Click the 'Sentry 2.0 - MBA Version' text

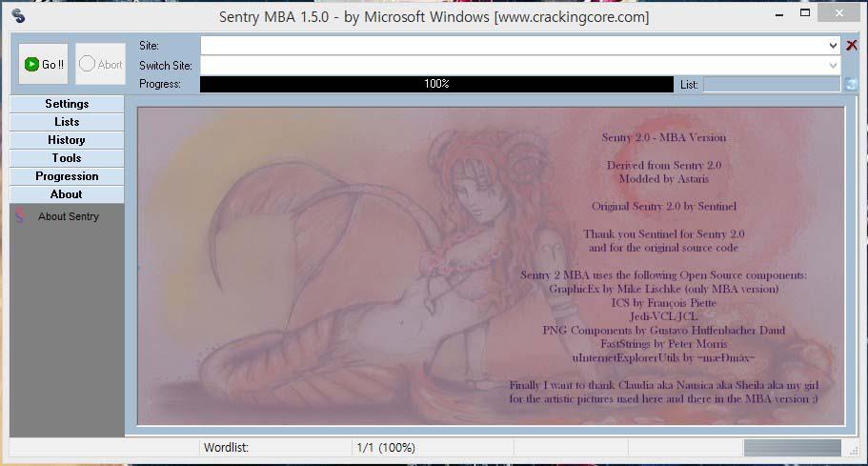point(664,138)
